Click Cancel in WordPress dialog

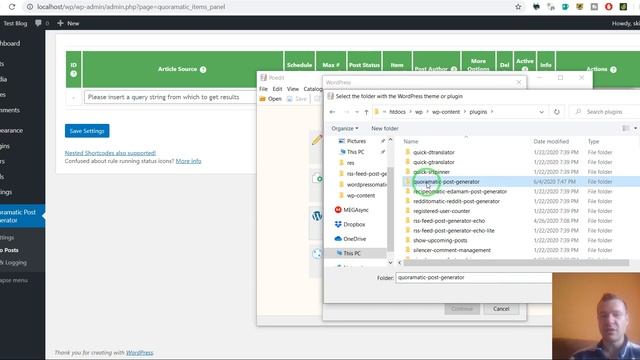coord(501,309)
